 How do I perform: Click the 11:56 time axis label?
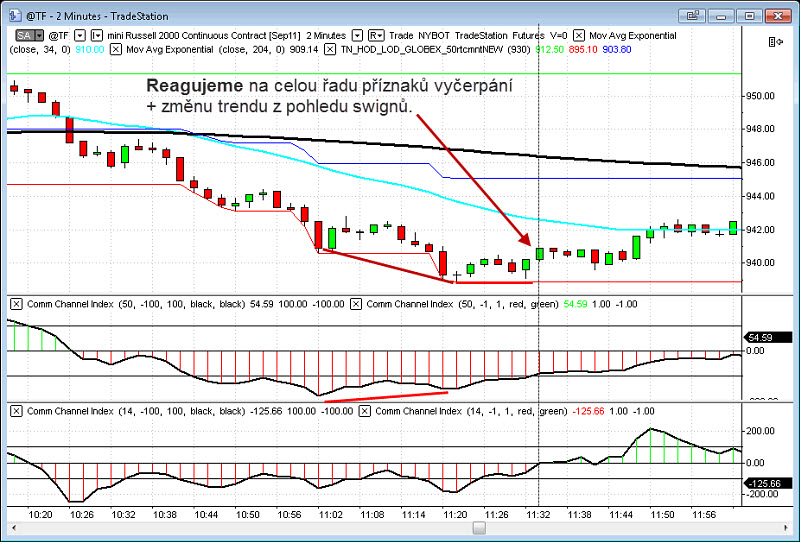point(704,514)
